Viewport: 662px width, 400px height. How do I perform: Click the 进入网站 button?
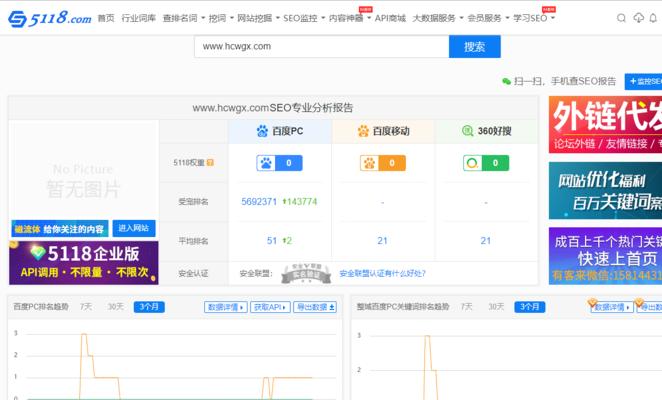pos(134,229)
